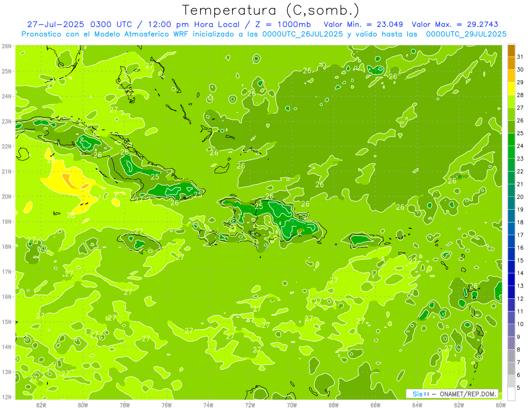Image resolution: width=532 pixels, height=411 pixels.
Task: Click the 24N latitude axis label
Action: point(6,96)
